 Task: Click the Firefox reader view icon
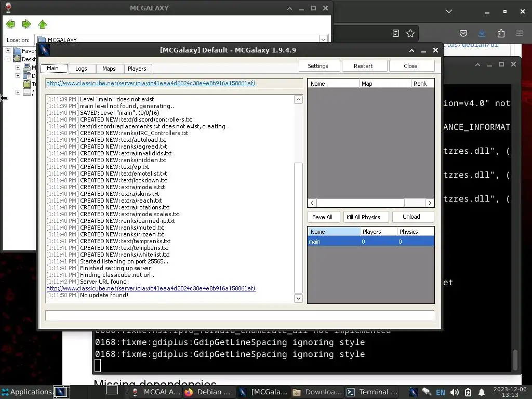click(395, 33)
